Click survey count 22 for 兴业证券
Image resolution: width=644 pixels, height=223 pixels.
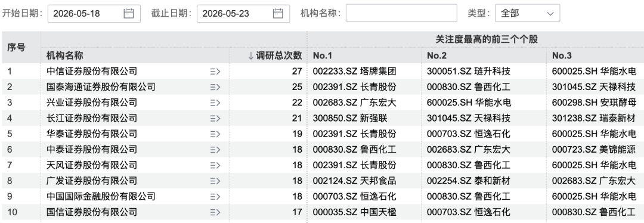coord(297,103)
